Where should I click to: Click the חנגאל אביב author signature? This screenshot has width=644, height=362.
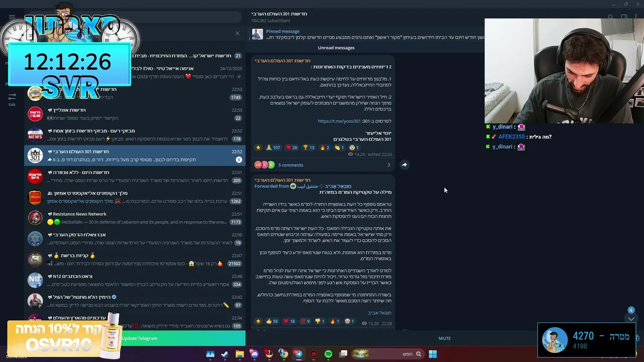point(379,313)
